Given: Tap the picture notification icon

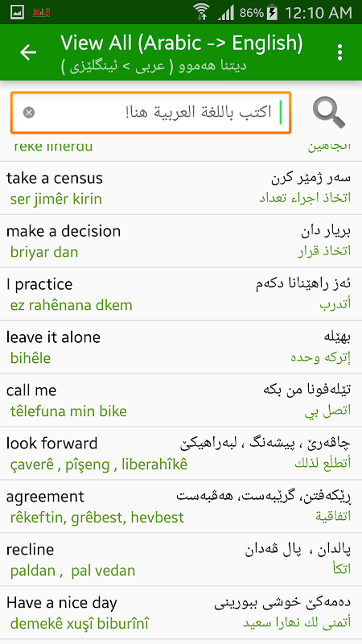Looking at the screenshot, I should point(17,12).
